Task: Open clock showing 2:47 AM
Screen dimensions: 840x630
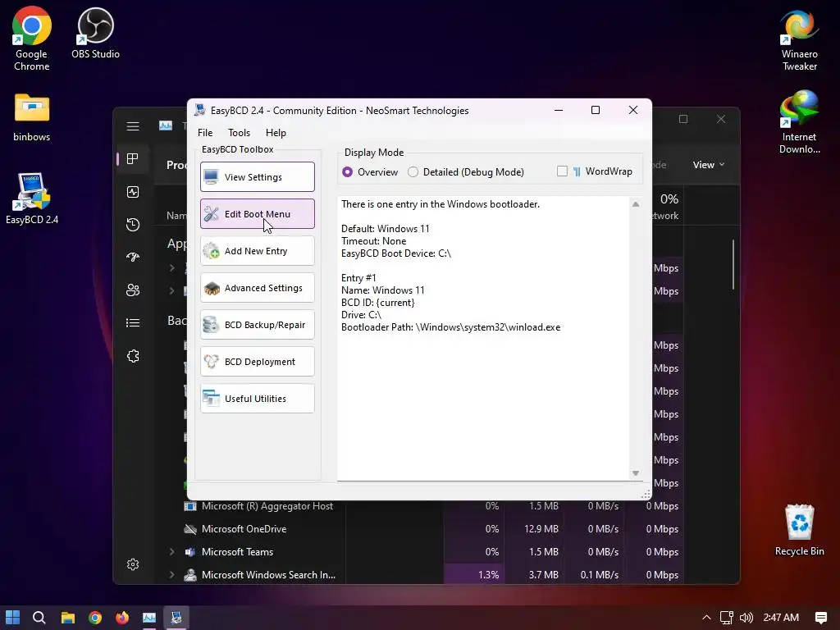Action: pyautogui.click(x=781, y=618)
